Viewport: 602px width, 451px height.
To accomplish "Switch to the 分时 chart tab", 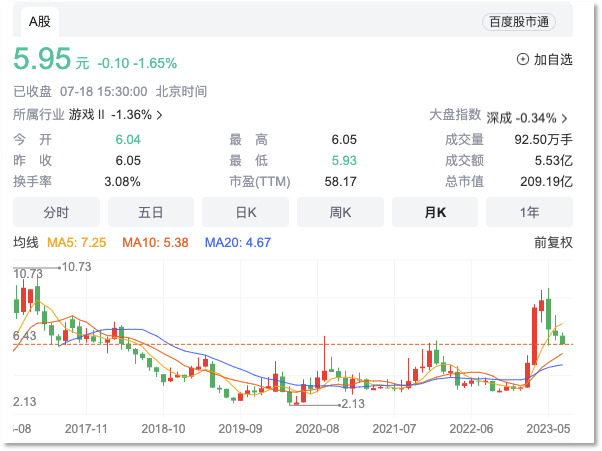I will point(56,212).
